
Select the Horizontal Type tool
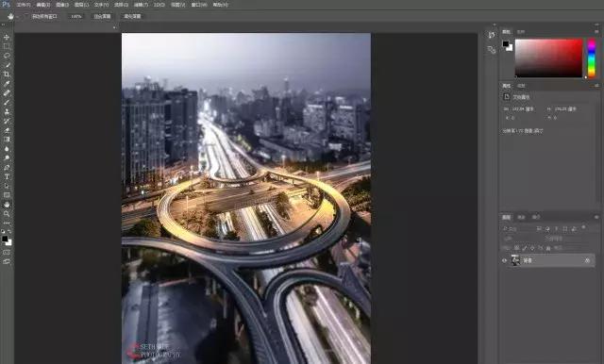coord(7,176)
